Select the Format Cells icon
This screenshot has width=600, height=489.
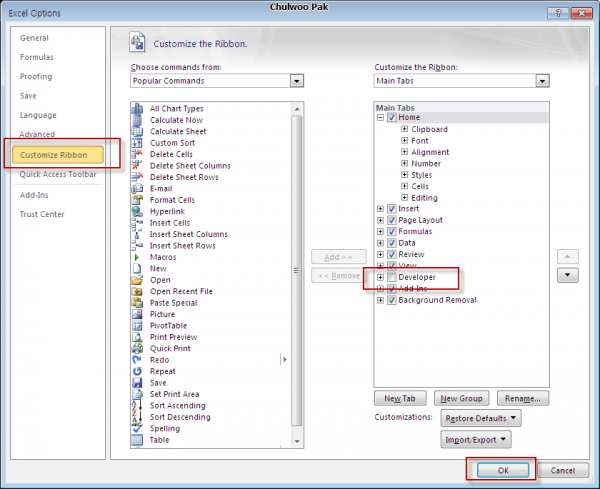[x=137, y=200]
